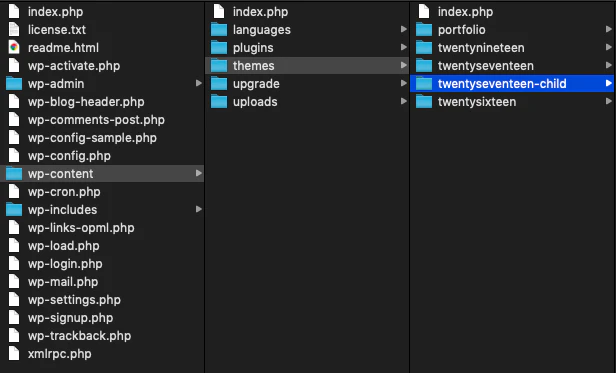Expand the twentynineteen folder arrow
This screenshot has height=373, width=616.
click(x=609, y=47)
